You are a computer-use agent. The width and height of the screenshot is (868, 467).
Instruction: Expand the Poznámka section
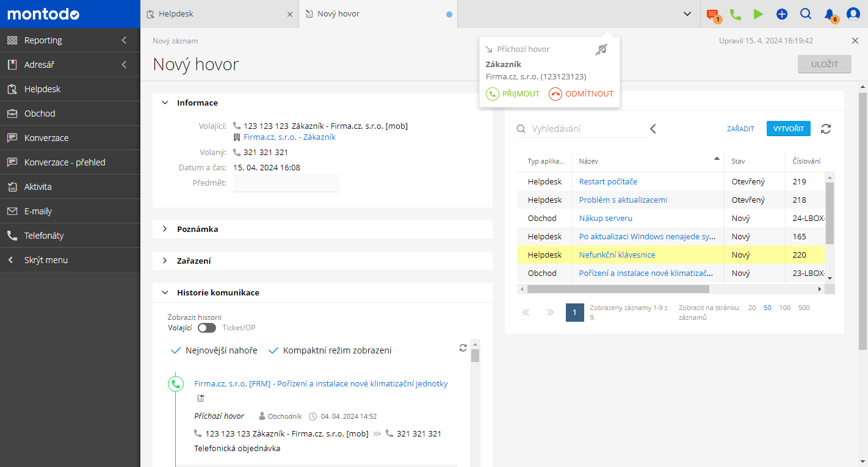tap(197, 229)
